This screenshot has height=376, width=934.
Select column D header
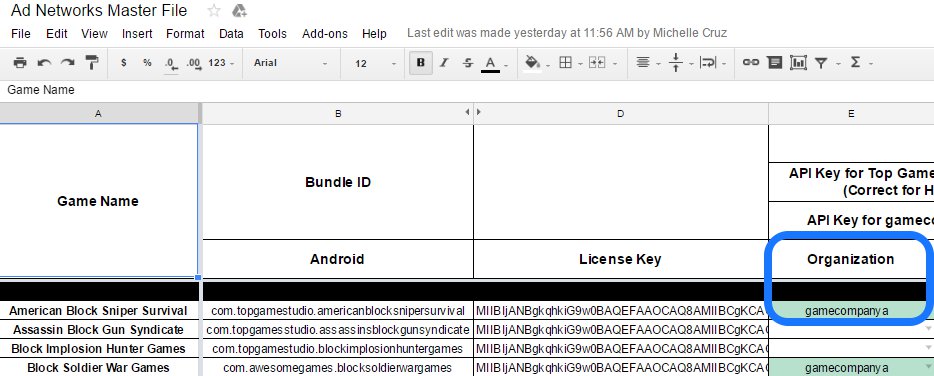[621, 113]
